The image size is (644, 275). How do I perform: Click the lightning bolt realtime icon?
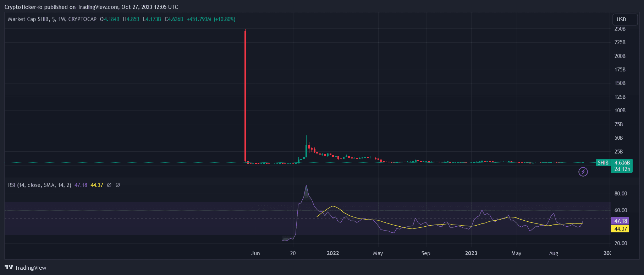point(583,172)
